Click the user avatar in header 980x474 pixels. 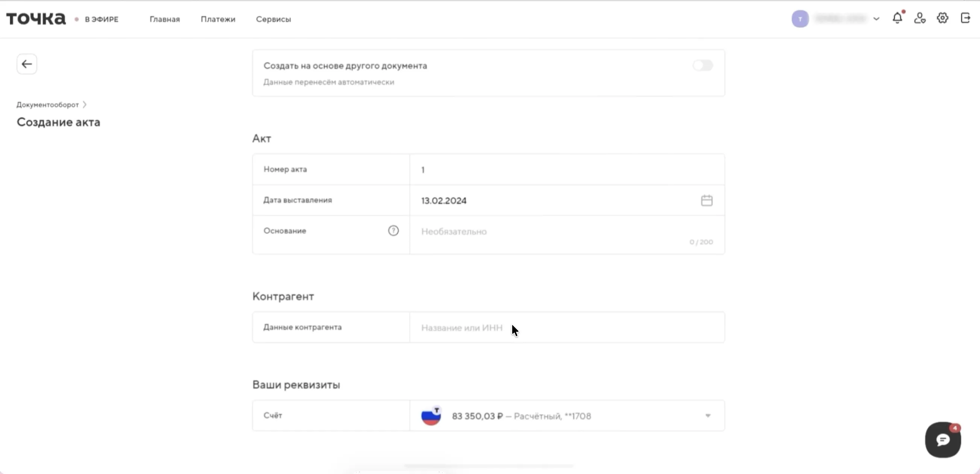pos(799,19)
